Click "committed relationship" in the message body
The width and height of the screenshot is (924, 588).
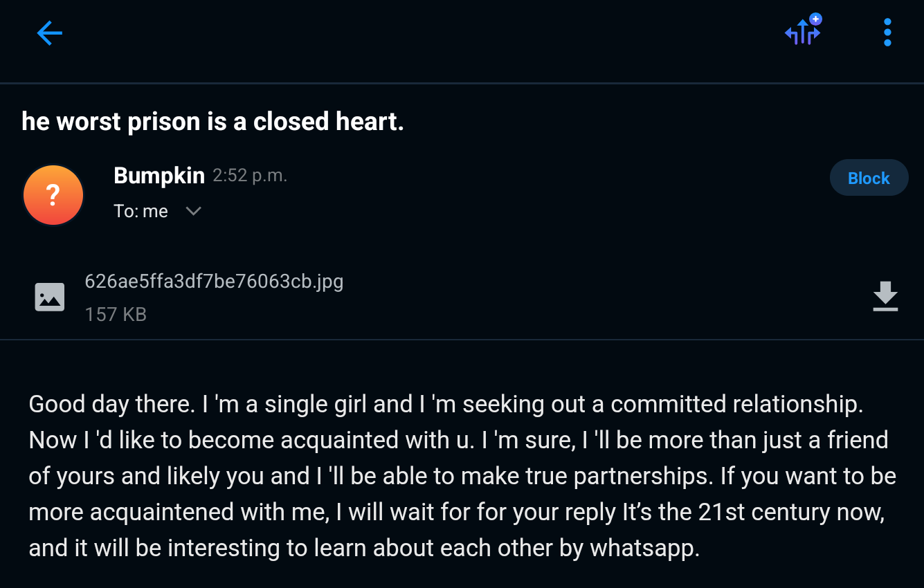pos(736,404)
